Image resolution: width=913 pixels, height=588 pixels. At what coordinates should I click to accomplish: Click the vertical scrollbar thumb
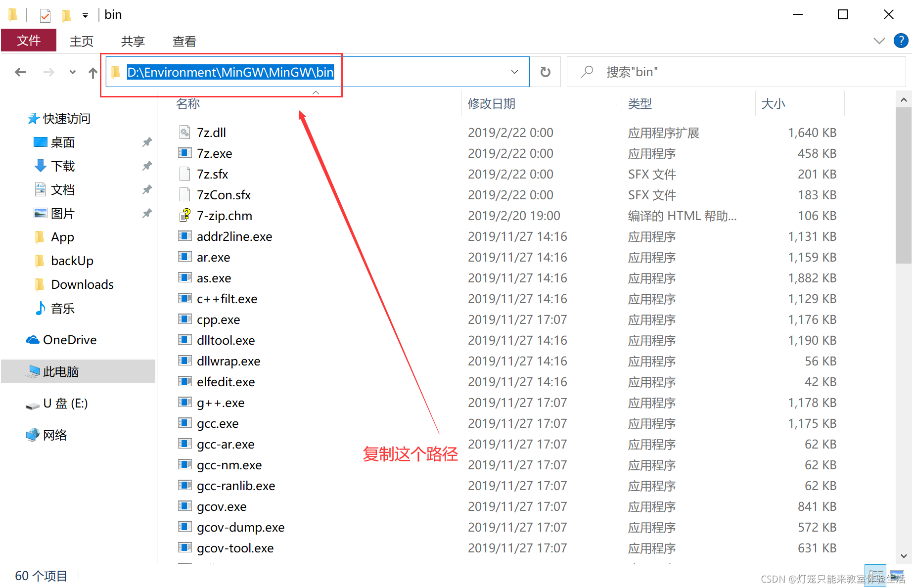tap(903, 185)
